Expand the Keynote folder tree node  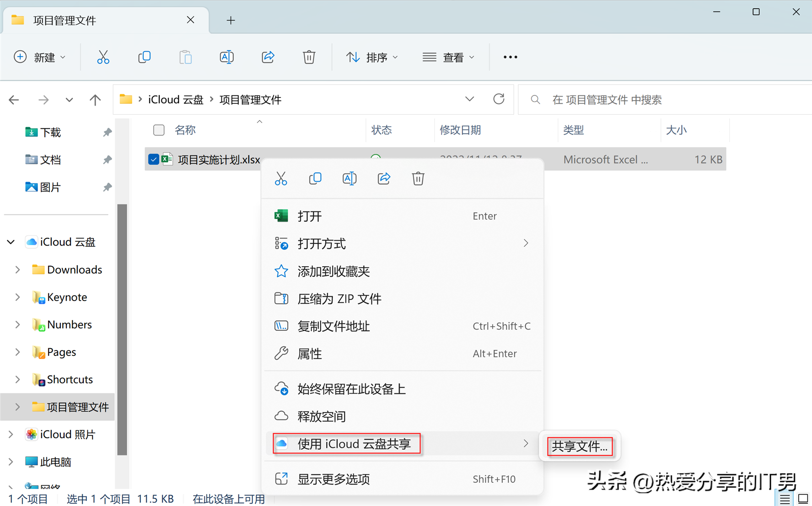tap(17, 297)
